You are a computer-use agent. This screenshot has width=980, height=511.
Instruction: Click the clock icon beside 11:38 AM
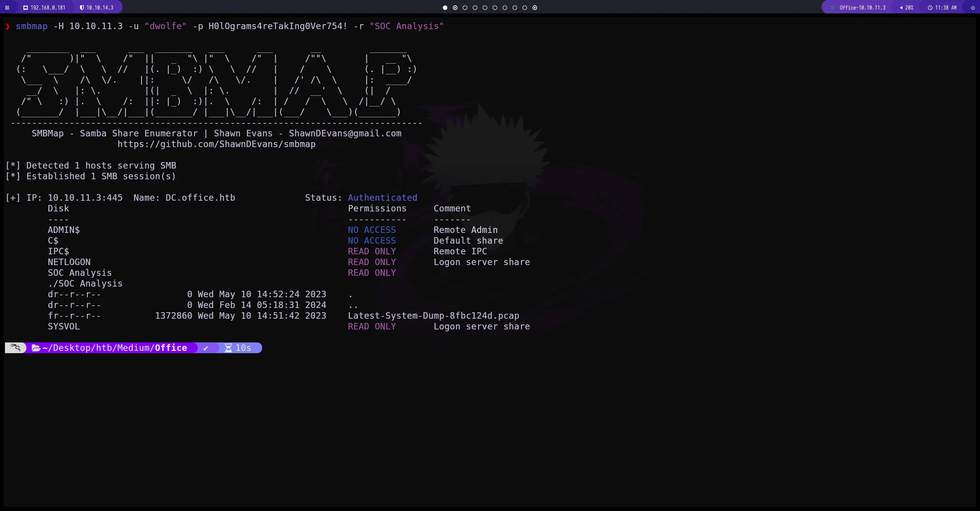pos(930,8)
